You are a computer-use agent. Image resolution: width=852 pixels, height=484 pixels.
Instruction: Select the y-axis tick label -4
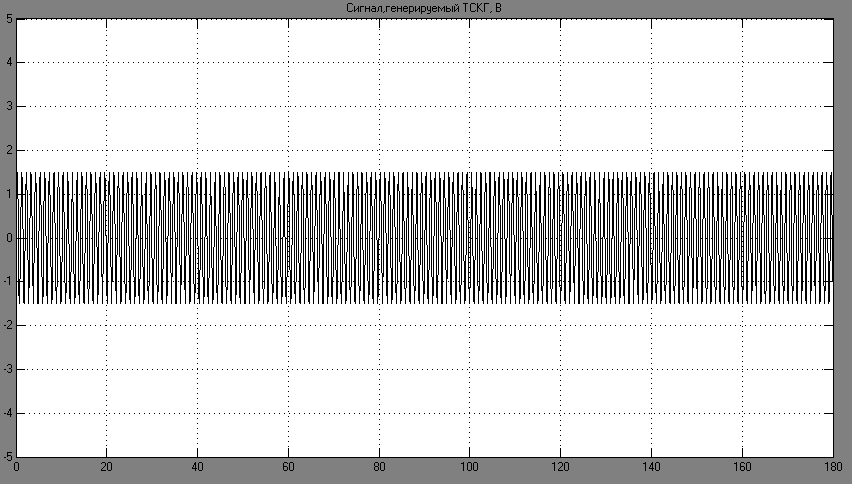pos(8,413)
